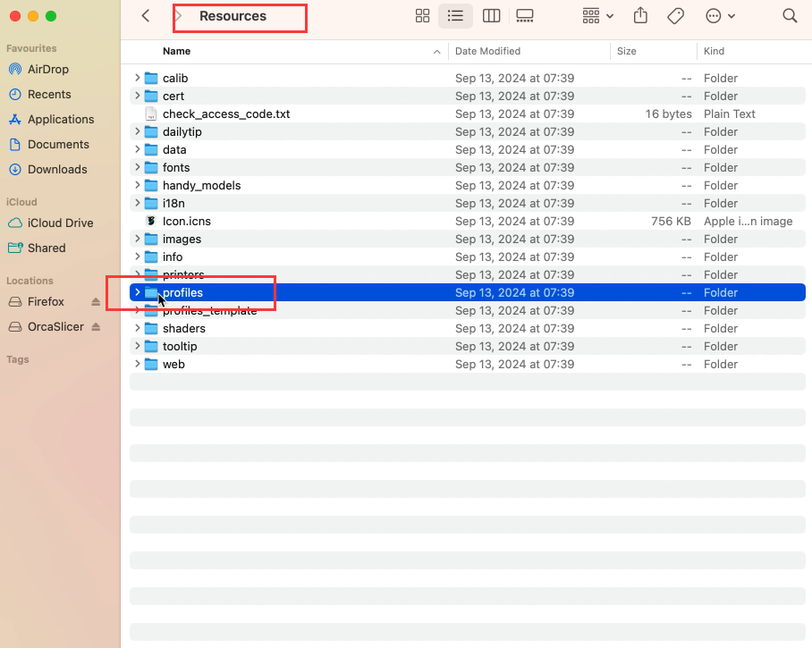
Task: Sort by the Date Modified column
Action: pos(487,51)
